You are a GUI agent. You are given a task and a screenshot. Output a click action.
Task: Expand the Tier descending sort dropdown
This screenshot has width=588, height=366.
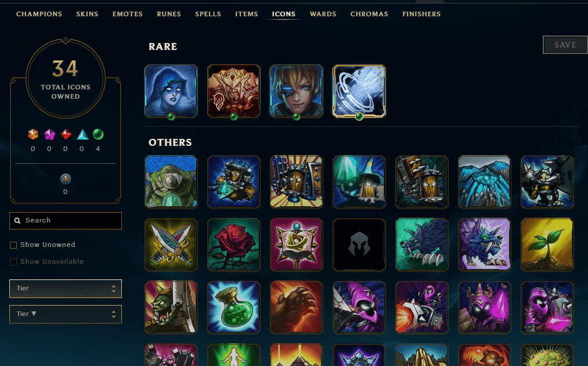coord(66,314)
